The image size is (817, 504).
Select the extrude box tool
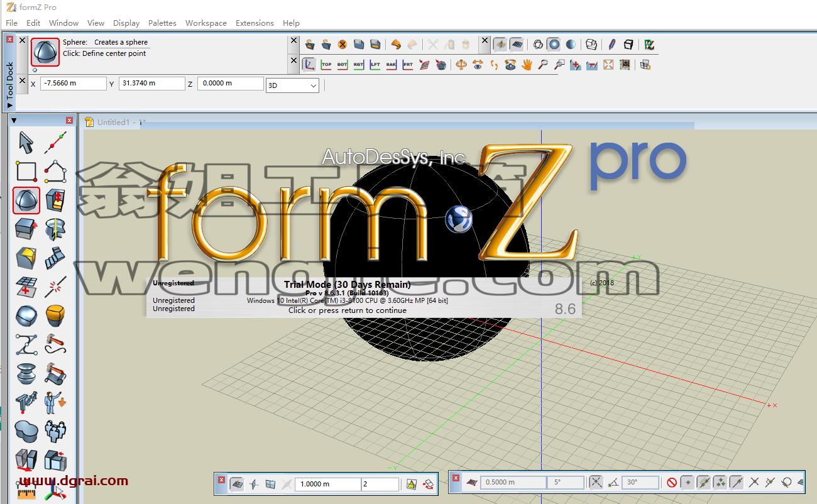click(x=26, y=229)
